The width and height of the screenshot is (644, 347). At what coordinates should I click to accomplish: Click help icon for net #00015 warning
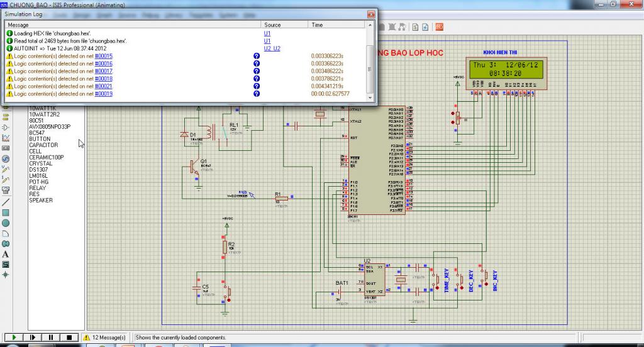pos(256,56)
